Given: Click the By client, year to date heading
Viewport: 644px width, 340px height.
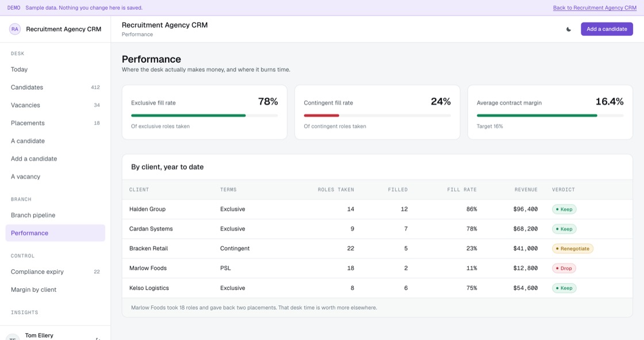Looking at the screenshot, I should click(167, 167).
